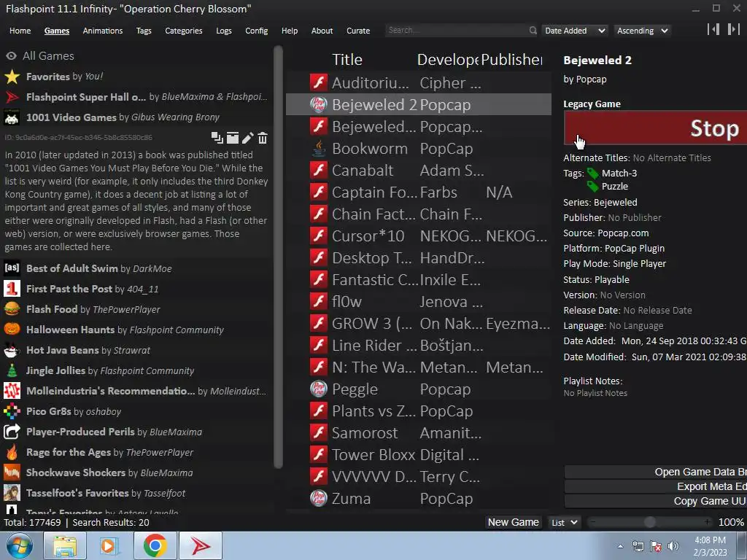This screenshot has height=560, width=747.
Task: Click the New Game button
Action: click(x=513, y=522)
